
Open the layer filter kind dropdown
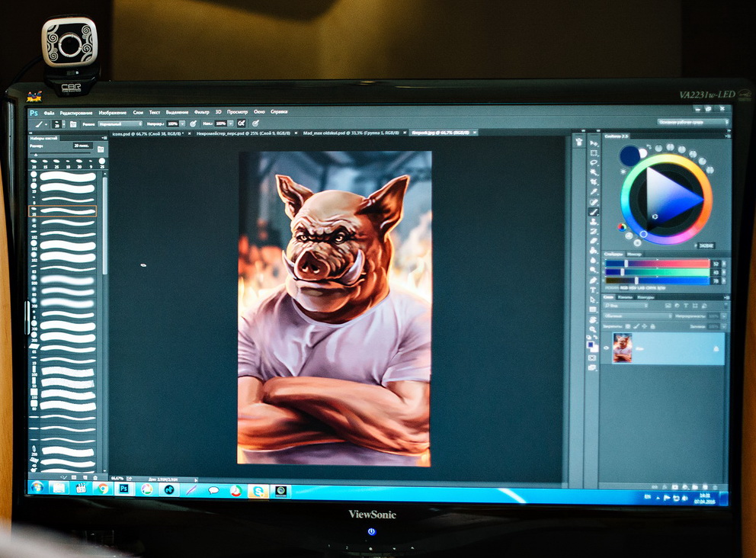tap(626, 305)
